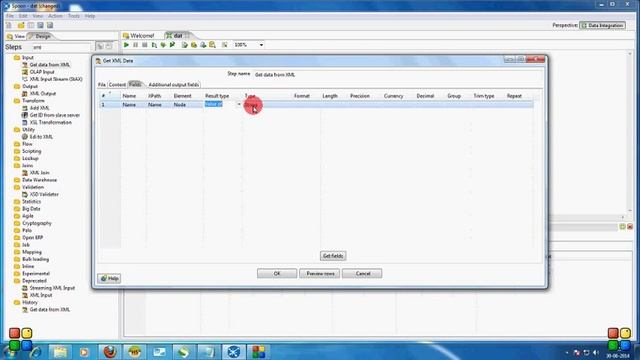
Task: Open Internet Explorer from the taskbar
Action: 35,351
